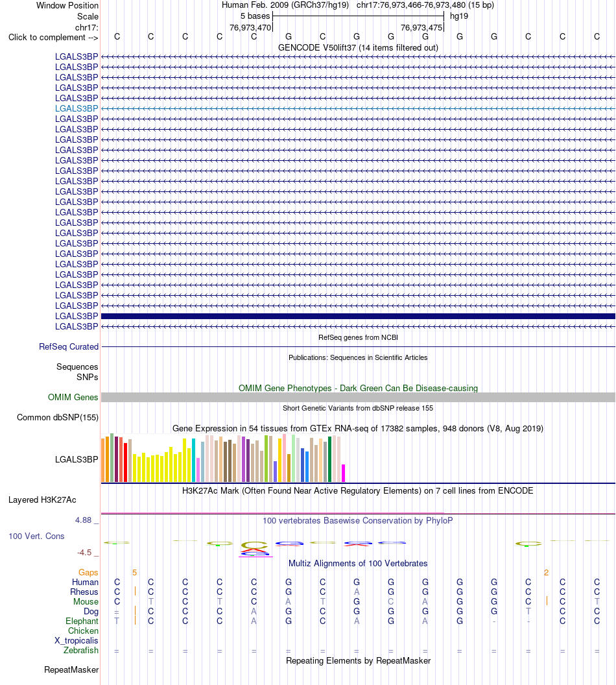Click the orange Gaps row label

[x=88, y=572]
